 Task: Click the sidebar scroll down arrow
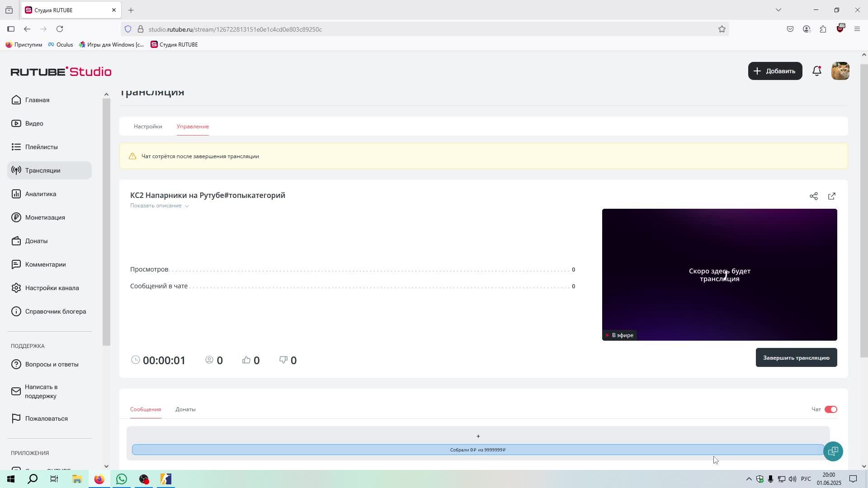click(x=106, y=466)
